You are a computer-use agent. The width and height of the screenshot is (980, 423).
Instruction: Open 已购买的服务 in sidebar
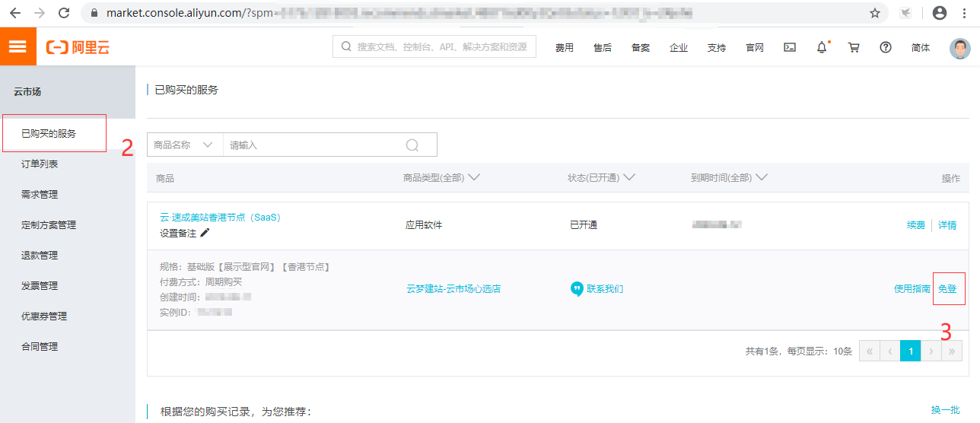point(49,133)
